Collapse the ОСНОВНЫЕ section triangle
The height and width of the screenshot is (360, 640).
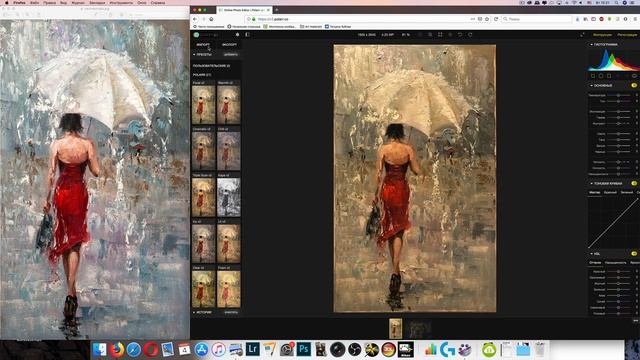(591, 86)
